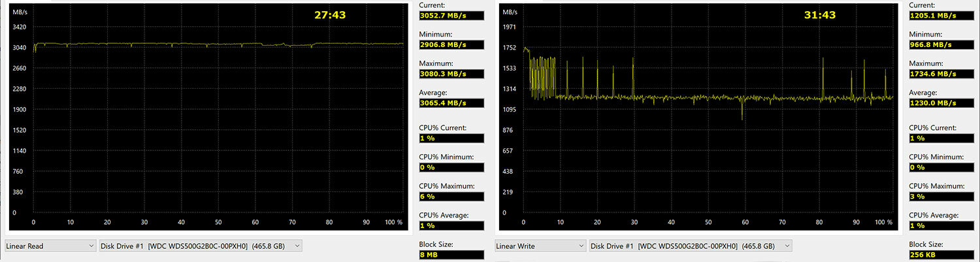
Task: Click the Average 3065.4 MB/s value field
Action: pyautogui.click(x=451, y=103)
